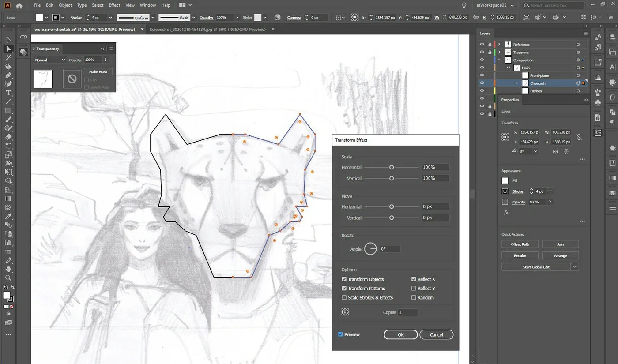Screen dimensions: 618x364
Task: Click OK in Transform Effect dialog
Action: pos(401,335)
